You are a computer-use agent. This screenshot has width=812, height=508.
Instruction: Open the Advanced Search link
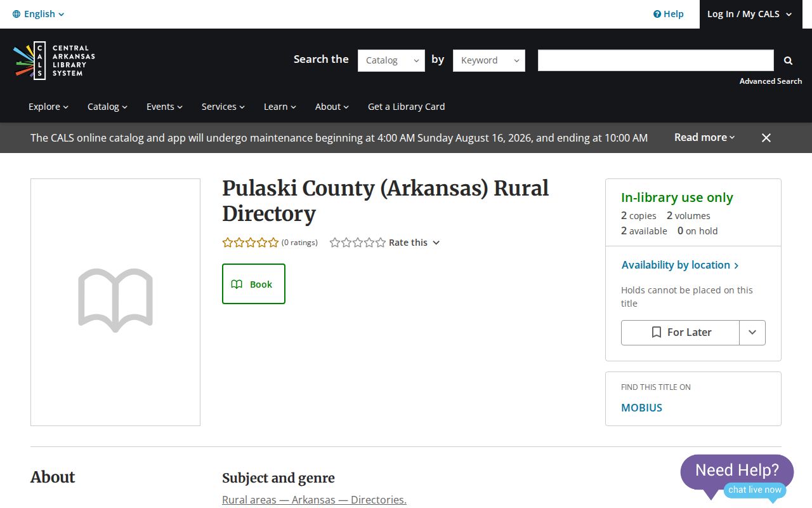771,81
